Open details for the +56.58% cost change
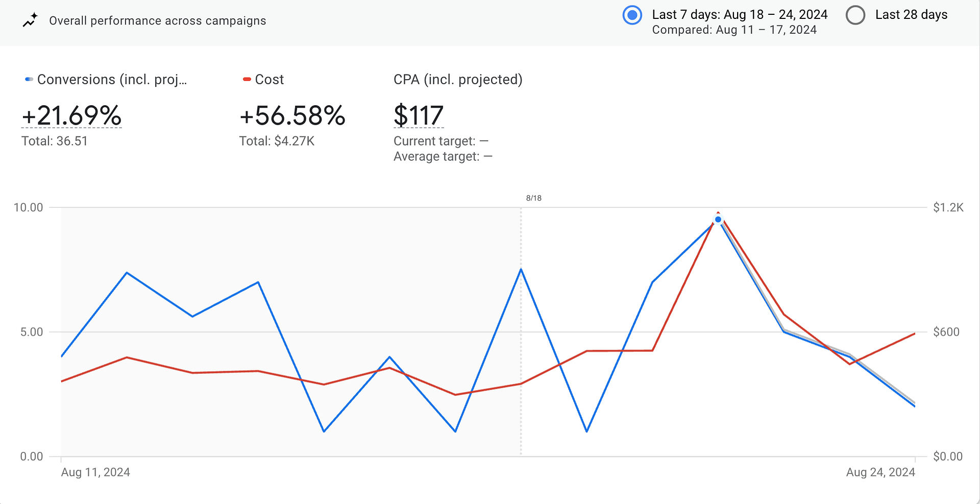The image size is (980, 504). click(292, 116)
